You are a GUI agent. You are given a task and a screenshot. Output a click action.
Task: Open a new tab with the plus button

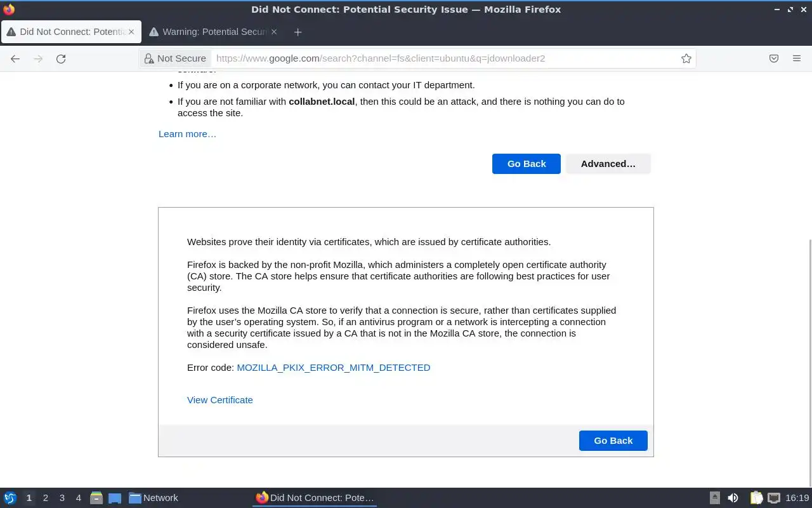click(x=298, y=32)
